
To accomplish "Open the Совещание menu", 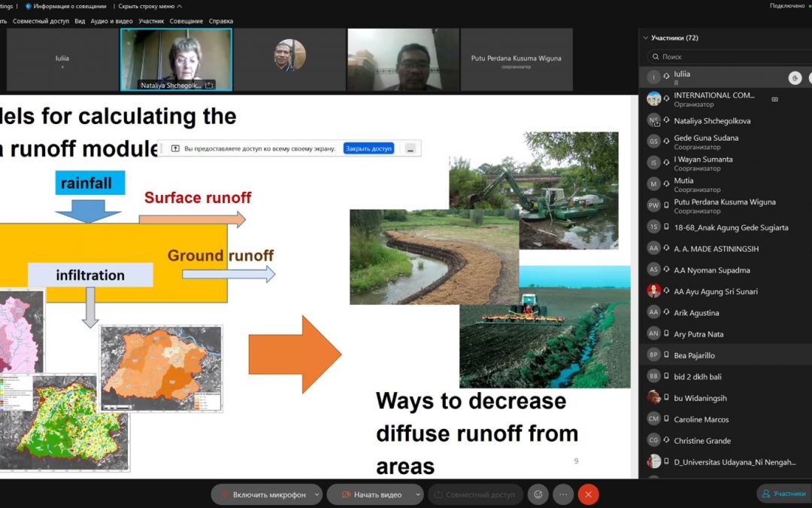I will pyautogui.click(x=186, y=21).
